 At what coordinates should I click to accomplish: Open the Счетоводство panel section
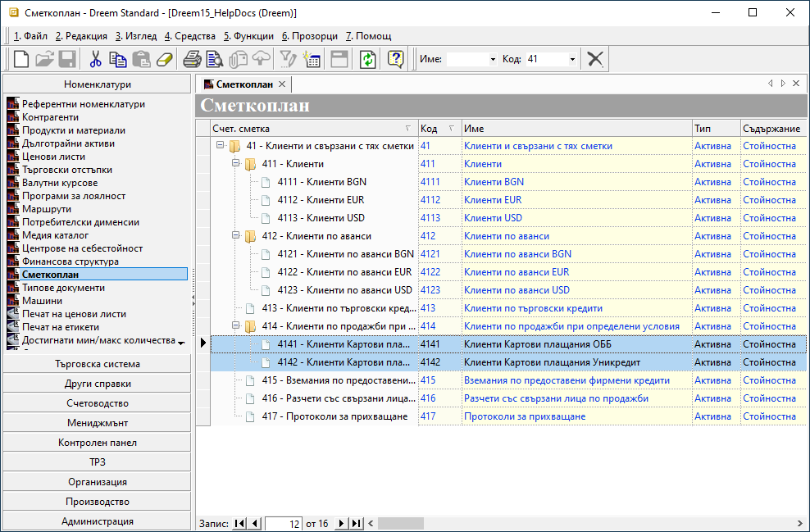coord(97,403)
